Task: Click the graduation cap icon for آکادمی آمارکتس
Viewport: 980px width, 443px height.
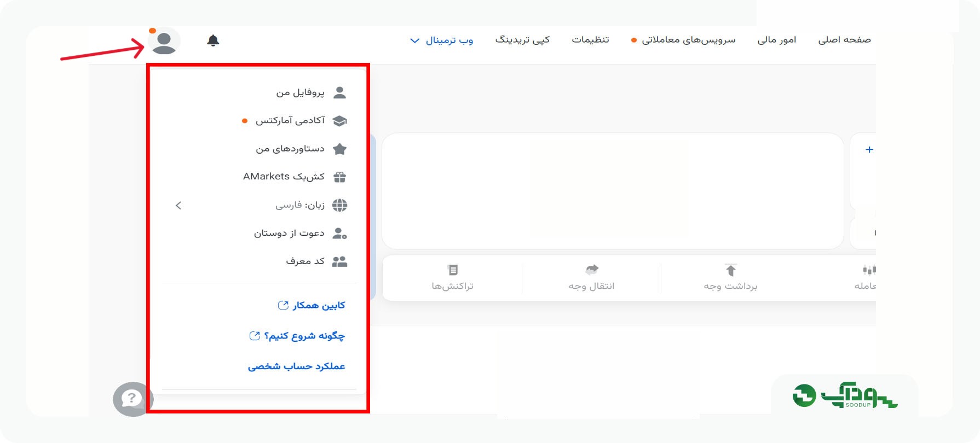Action: 340,121
